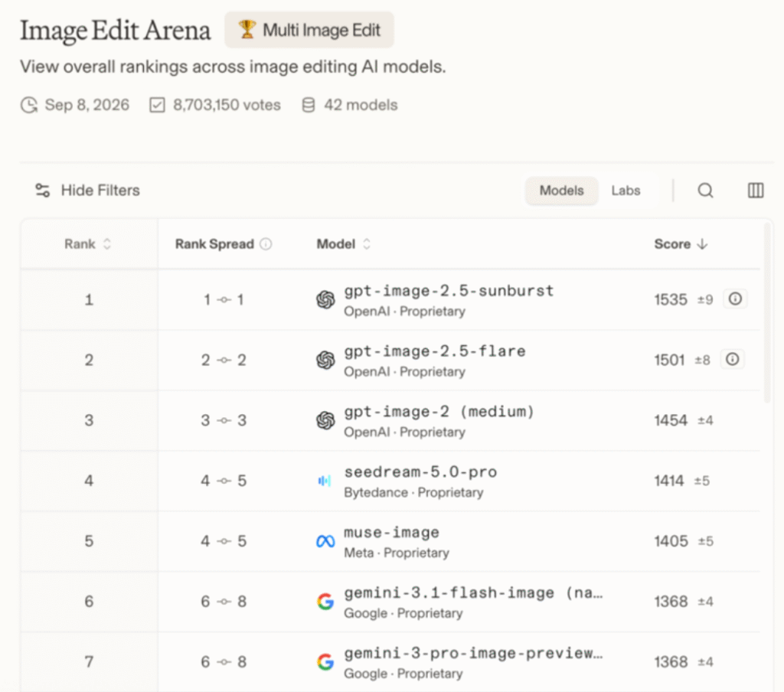Click the Meta · Proprietary label
Screen dimensions: 784x692
pyautogui.click(x=397, y=553)
